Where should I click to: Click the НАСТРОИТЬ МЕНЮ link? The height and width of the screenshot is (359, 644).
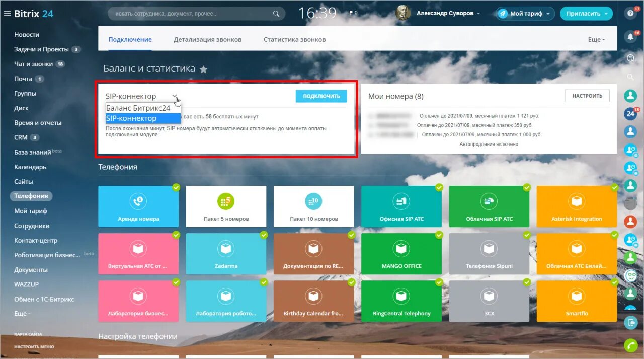34,347
